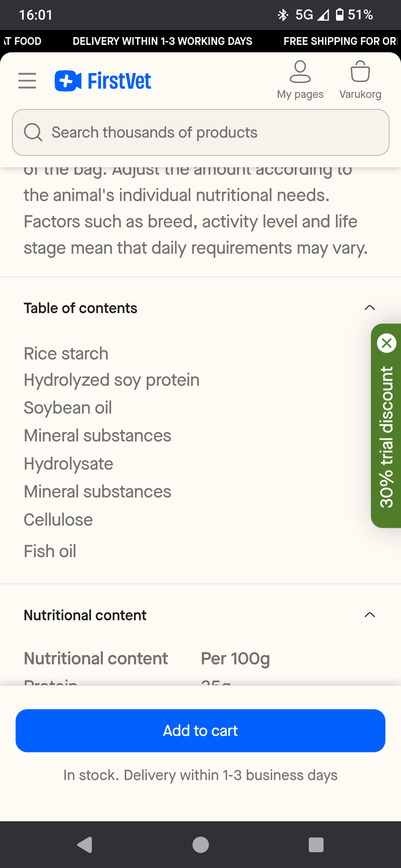Tap the Hydrolyzed soy protein entry
Screen dimensions: 401x868
111,380
